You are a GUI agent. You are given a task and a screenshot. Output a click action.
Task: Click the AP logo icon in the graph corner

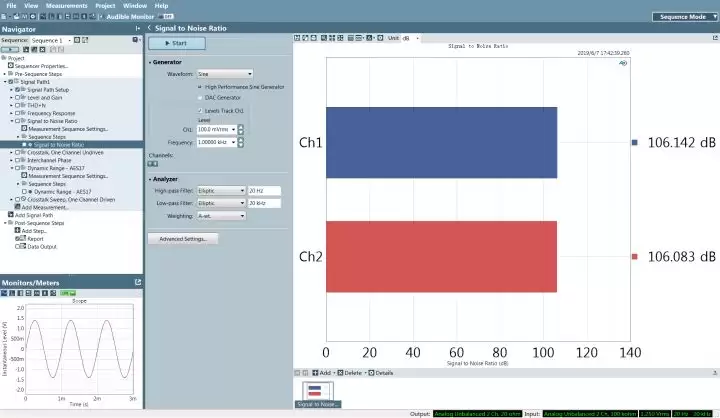pyautogui.click(x=623, y=63)
